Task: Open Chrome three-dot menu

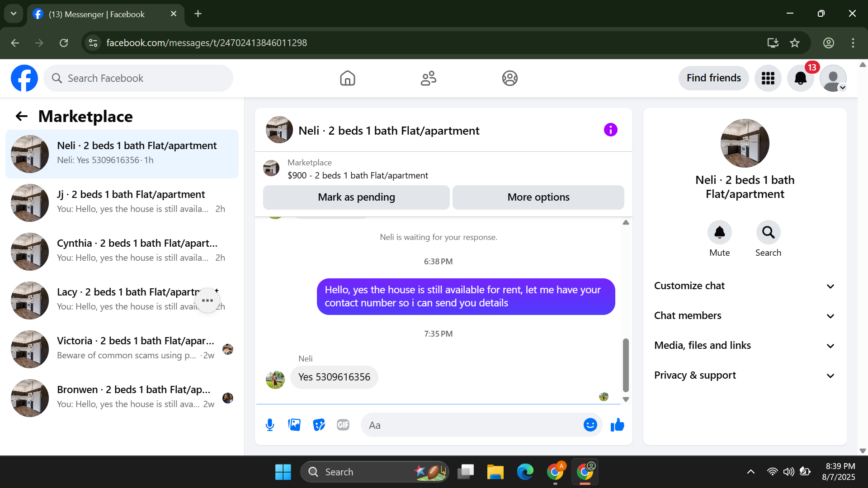Action: [x=853, y=43]
